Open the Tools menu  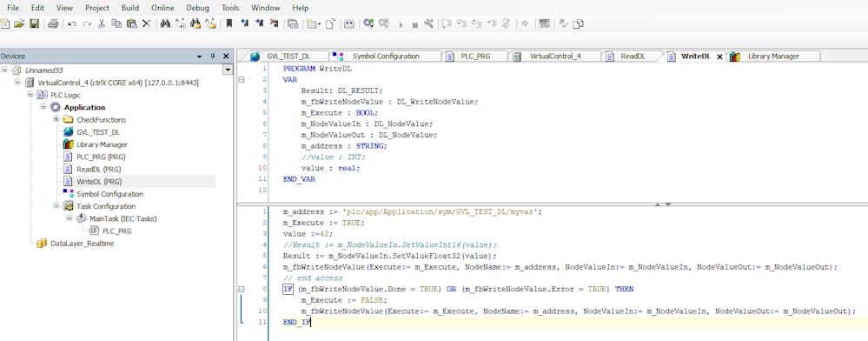pos(230,8)
